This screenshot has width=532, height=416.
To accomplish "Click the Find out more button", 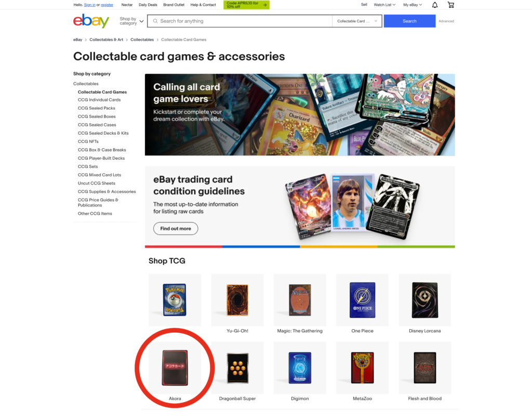I will 176,229.
